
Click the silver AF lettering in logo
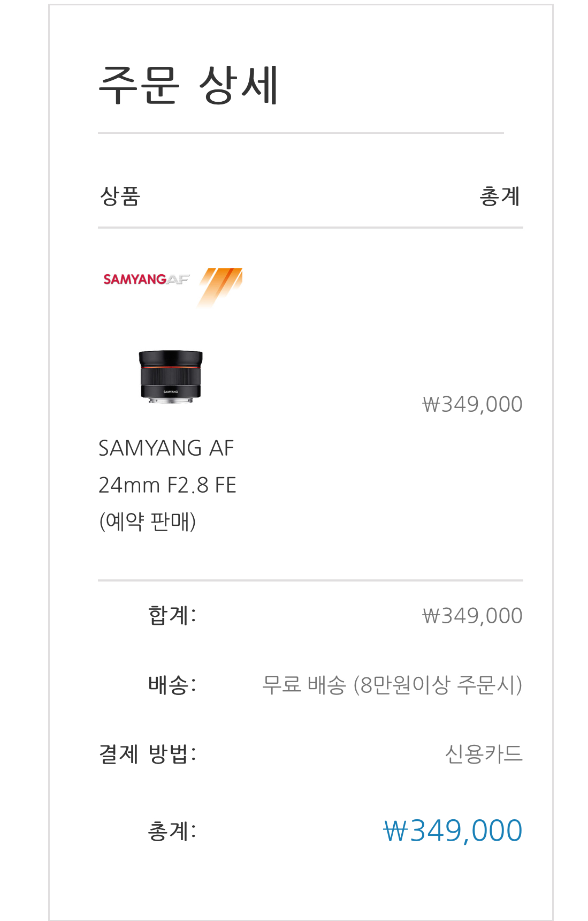pos(178,280)
